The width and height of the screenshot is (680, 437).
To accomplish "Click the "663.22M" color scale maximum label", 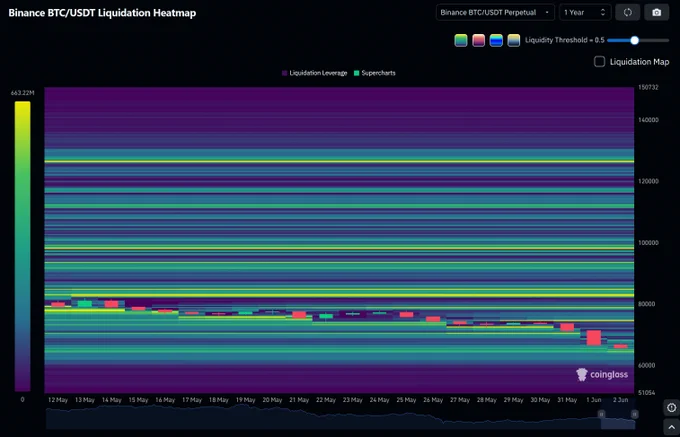I will coord(23,93).
